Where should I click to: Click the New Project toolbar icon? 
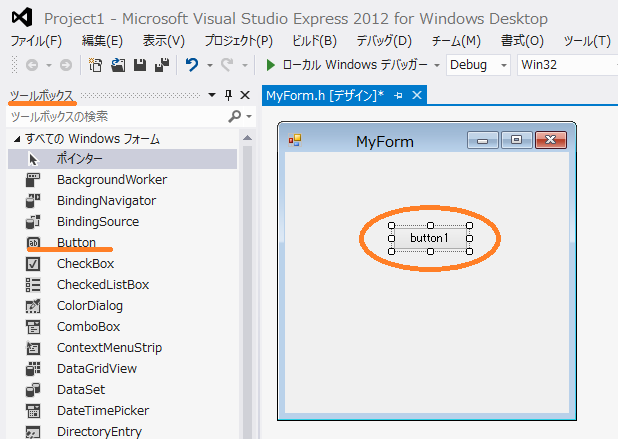(95, 65)
